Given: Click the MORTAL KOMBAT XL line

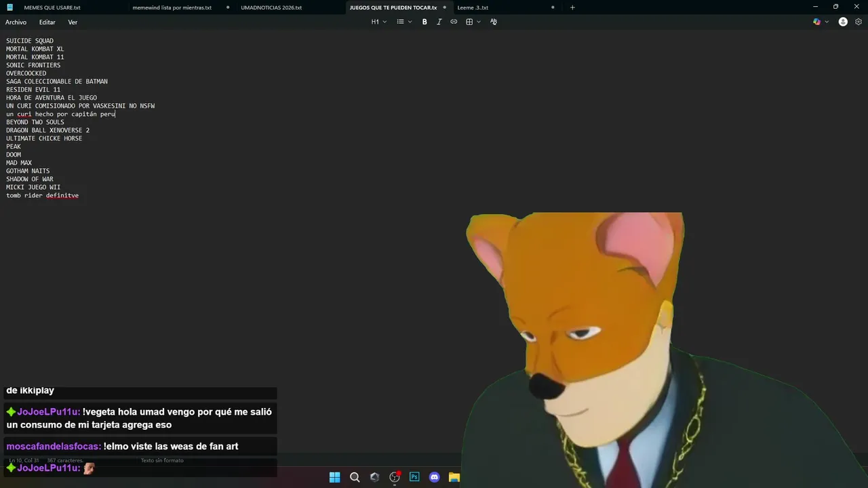Looking at the screenshot, I should 35,49.
